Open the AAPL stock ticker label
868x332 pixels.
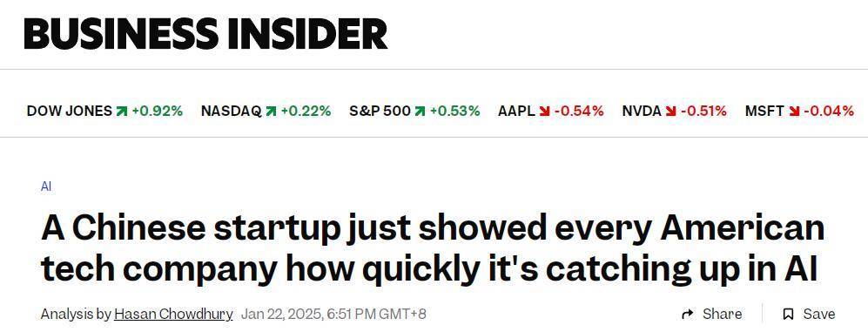point(516,112)
